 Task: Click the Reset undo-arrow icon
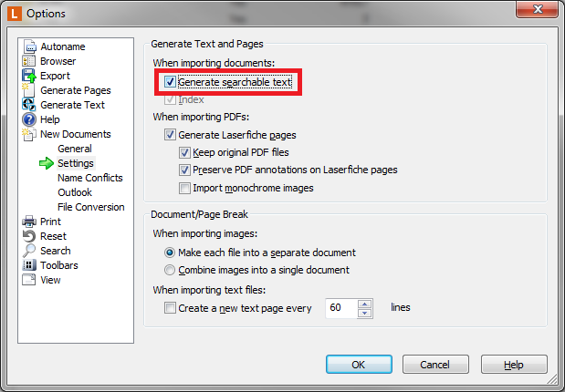pyautogui.click(x=29, y=236)
